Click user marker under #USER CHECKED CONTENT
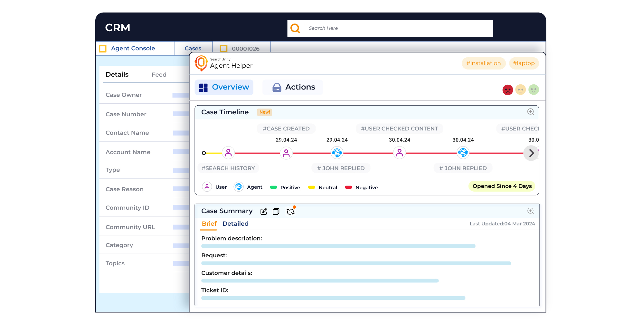 (x=400, y=153)
